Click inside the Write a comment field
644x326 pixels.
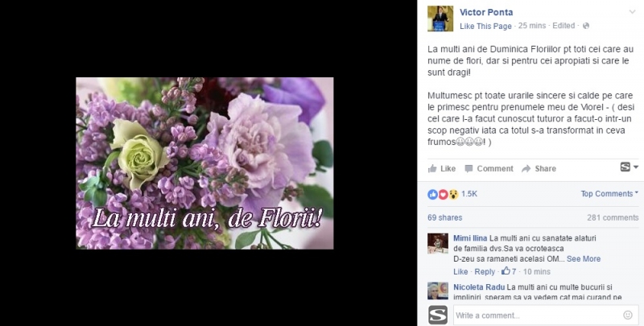click(538, 316)
